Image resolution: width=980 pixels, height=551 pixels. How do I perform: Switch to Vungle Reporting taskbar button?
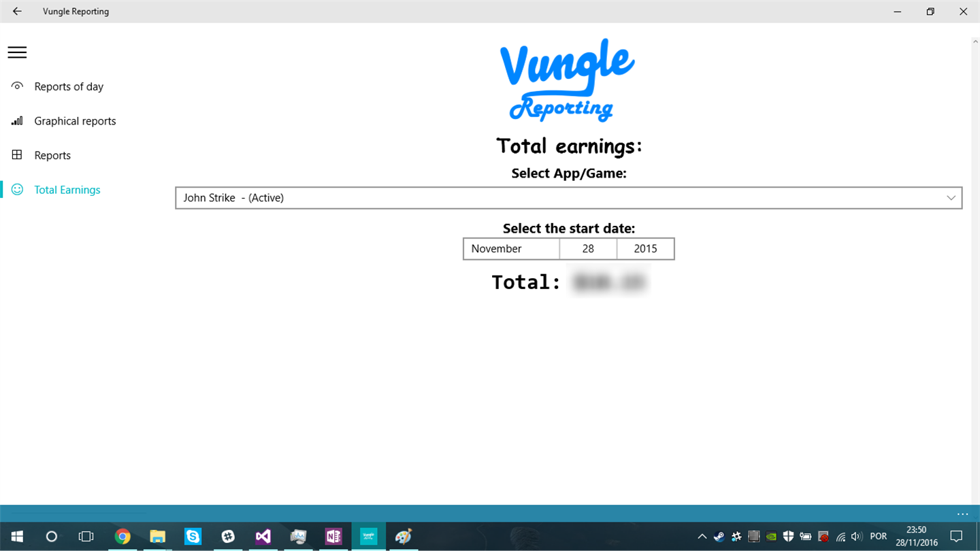[368, 537]
